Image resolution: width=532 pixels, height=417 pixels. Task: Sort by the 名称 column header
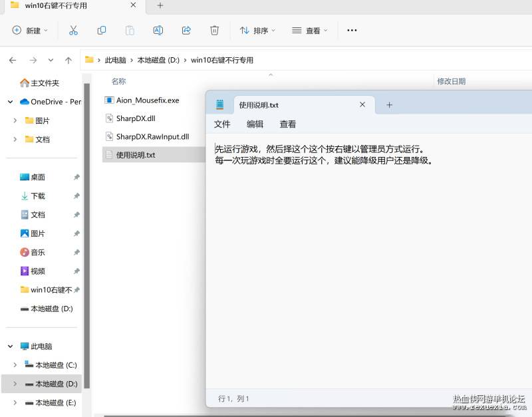point(119,81)
